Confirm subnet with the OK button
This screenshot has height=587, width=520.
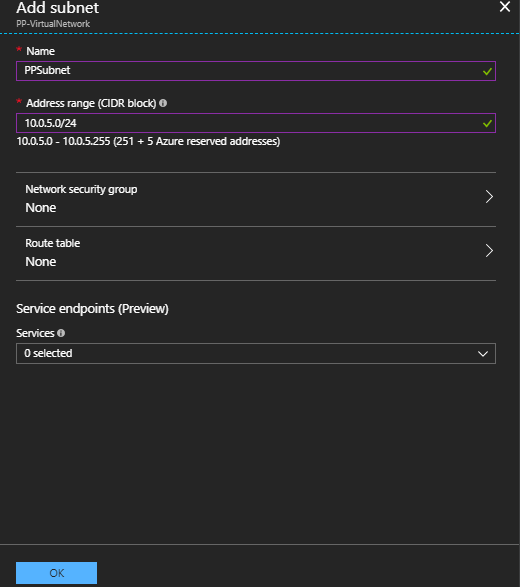[x=57, y=573]
